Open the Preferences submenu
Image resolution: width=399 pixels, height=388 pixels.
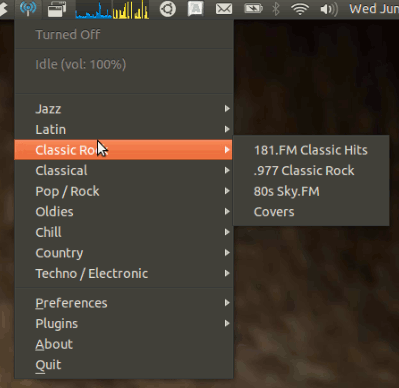point(124,303)
